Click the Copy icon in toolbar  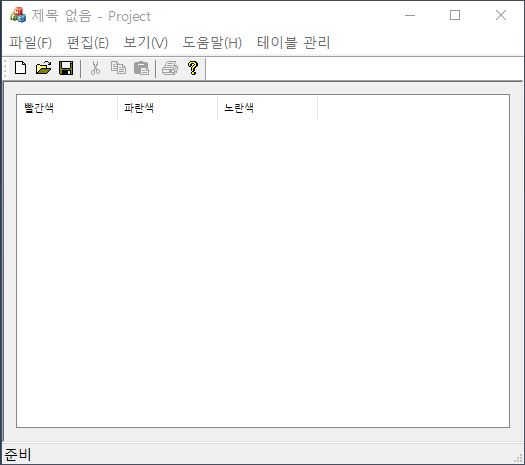click(119, 68)
